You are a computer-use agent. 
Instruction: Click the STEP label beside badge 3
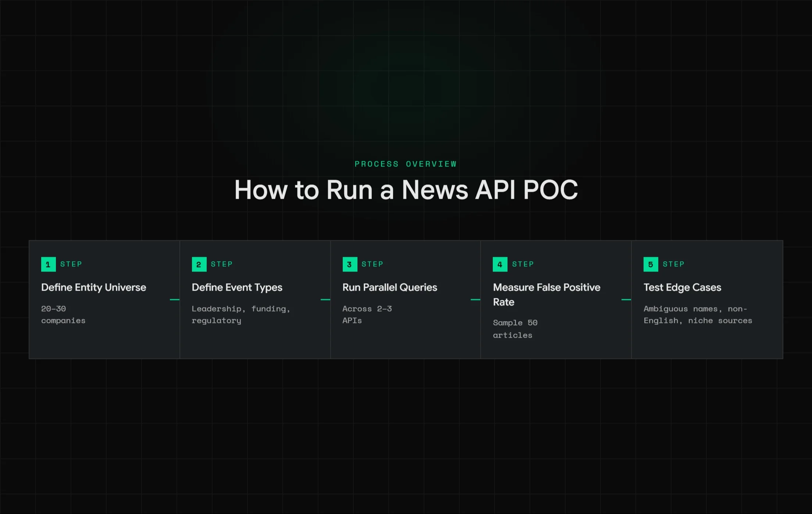pos(372,264)
